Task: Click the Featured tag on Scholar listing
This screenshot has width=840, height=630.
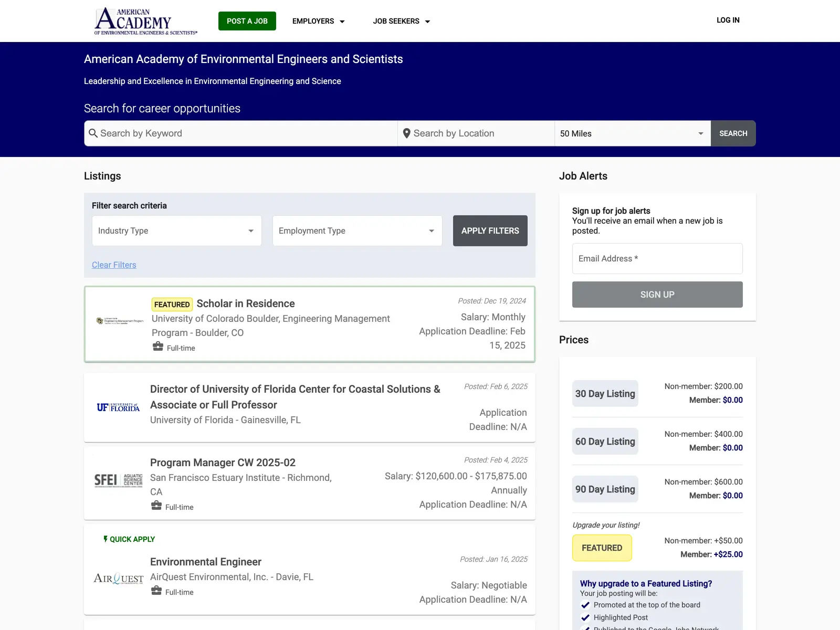Action: [172, 304]
